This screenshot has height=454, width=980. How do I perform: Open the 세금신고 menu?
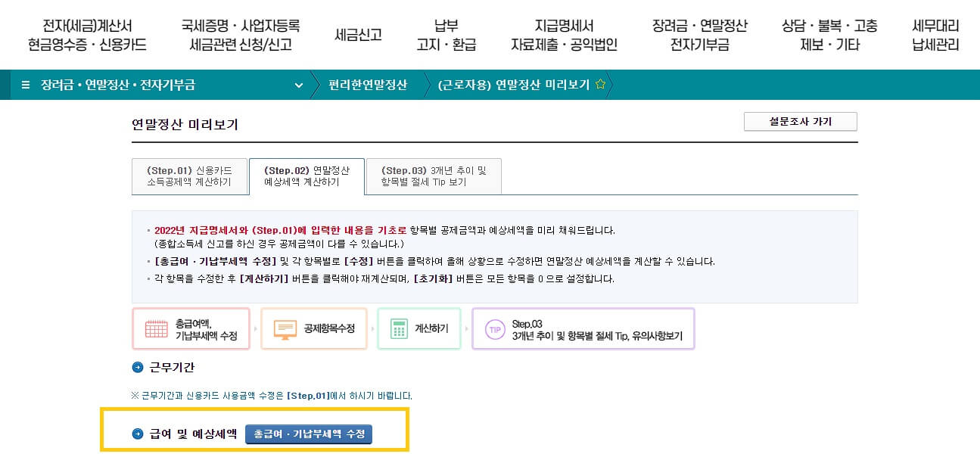358,35
